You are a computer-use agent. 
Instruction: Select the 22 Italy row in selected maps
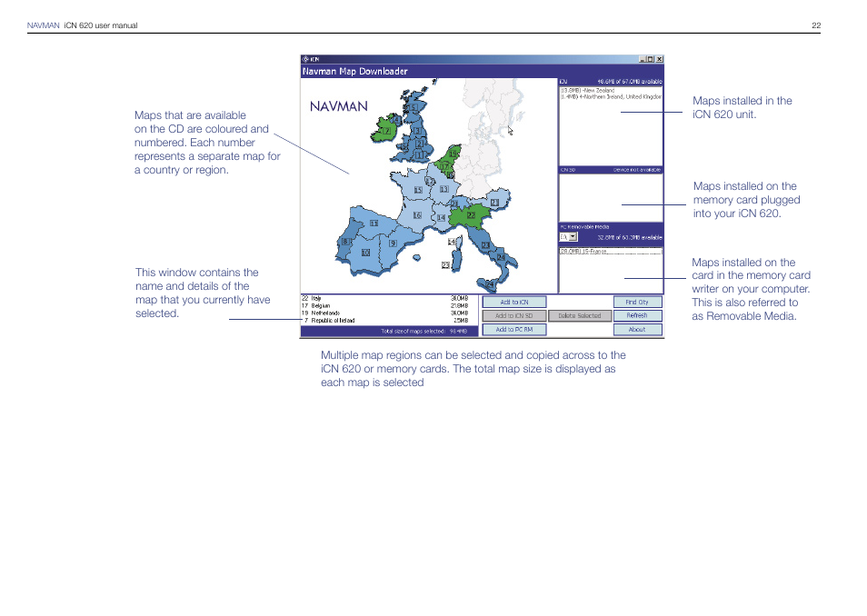pos(384,298)
